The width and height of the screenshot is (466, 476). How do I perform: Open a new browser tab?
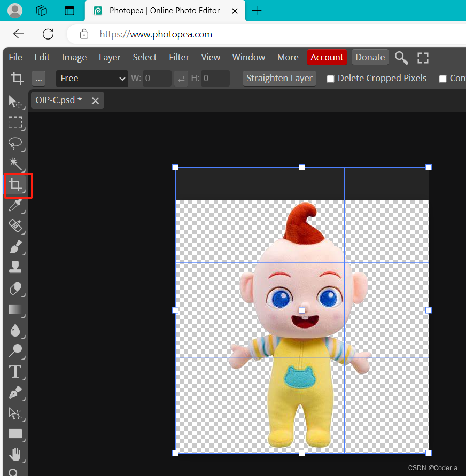pos(257,11)
